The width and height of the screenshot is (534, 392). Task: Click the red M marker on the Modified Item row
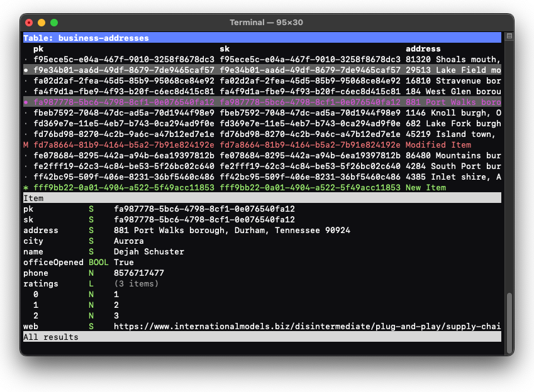[26, 145]
